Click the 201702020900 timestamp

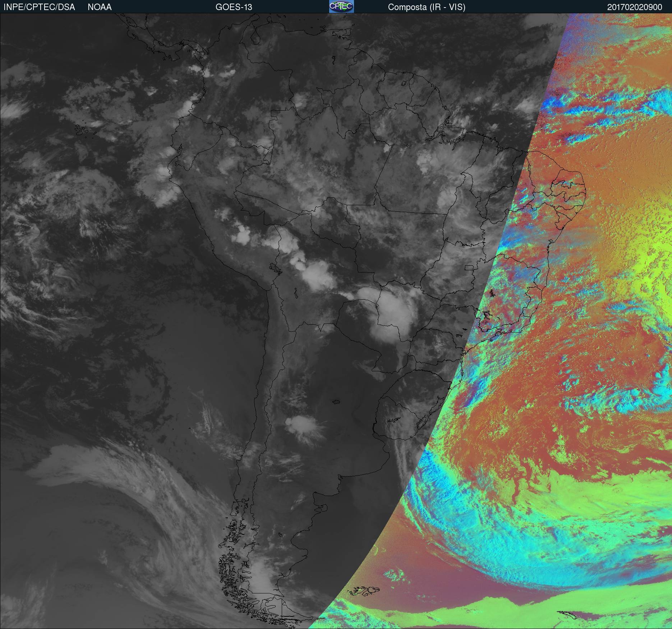point(635,7)
